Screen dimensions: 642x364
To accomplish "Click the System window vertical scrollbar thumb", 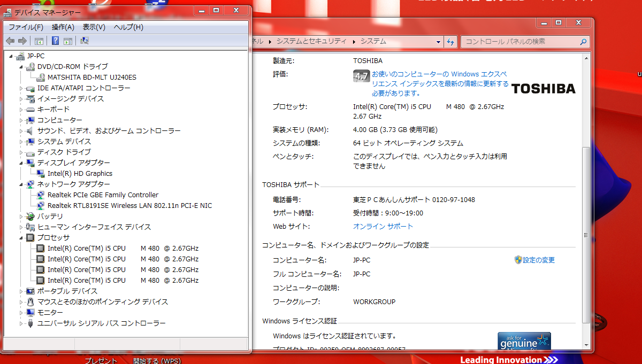I will pos(586,236).
